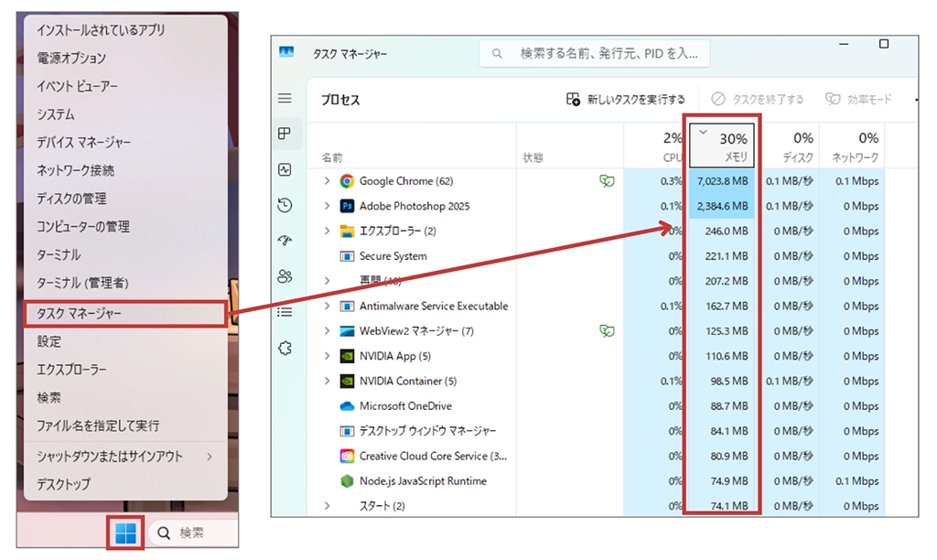Sort by the メモリ column header
Image resolution: width=937 pixels, height=560 pixels.
click(722, 145)
